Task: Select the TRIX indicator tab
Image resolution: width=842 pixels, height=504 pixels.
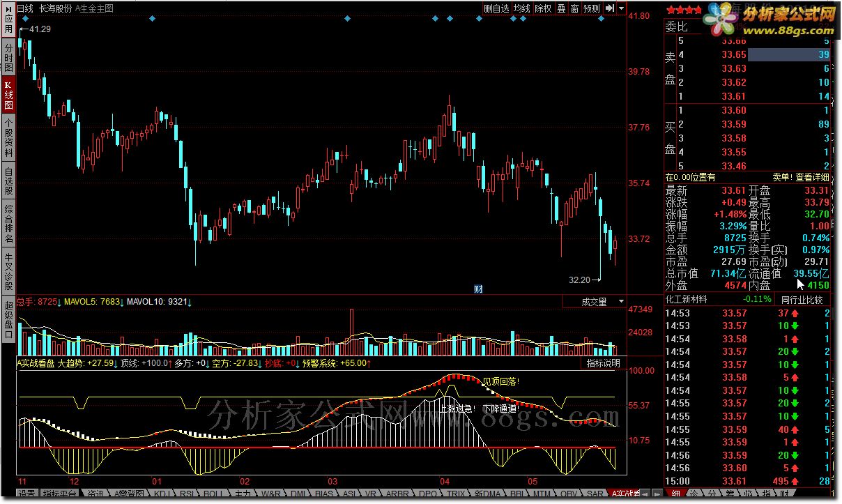Action: click(x=455, y=494)
